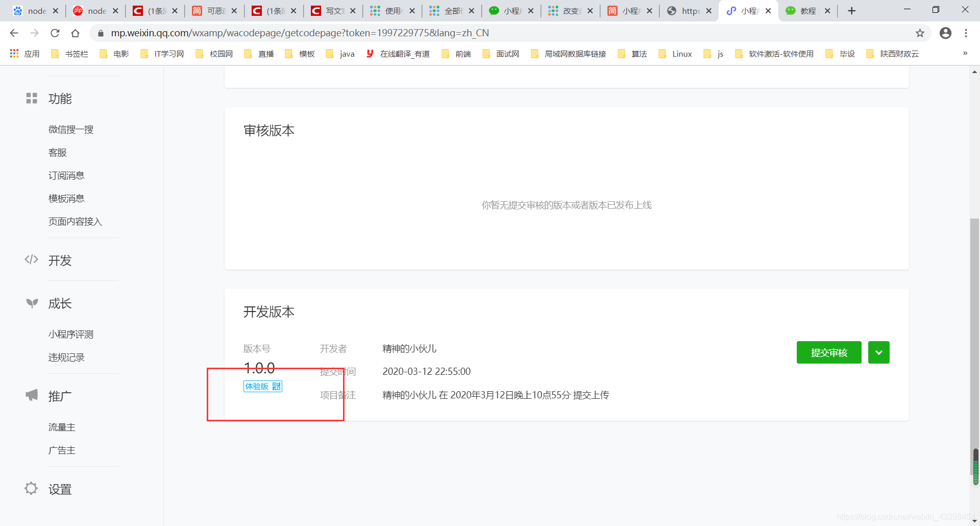The height and width of the screenshot is (526, 980).
Task: Open 设置 via gear icon
Action: coord(31,488)
